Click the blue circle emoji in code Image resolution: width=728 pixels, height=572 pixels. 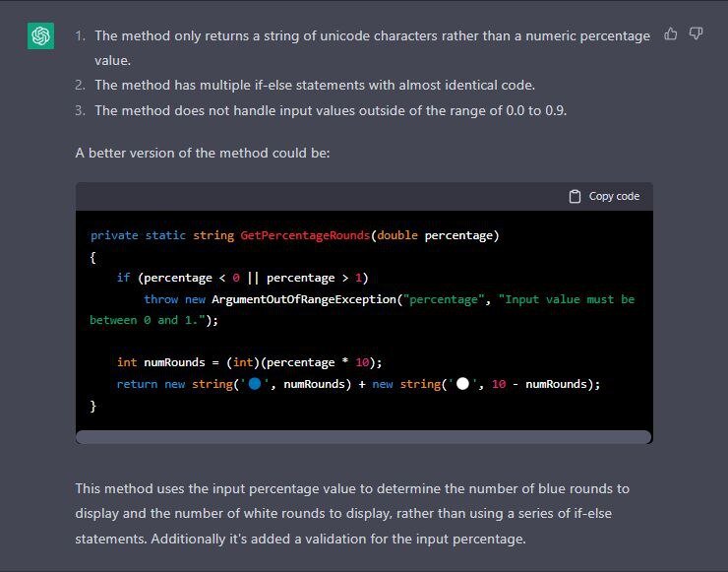pos(255,384)
